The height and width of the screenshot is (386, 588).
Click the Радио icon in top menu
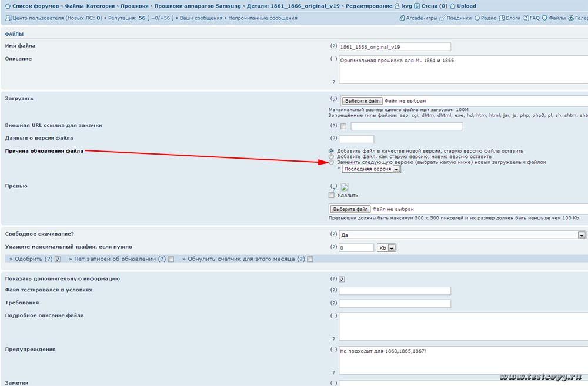[477, 18]
